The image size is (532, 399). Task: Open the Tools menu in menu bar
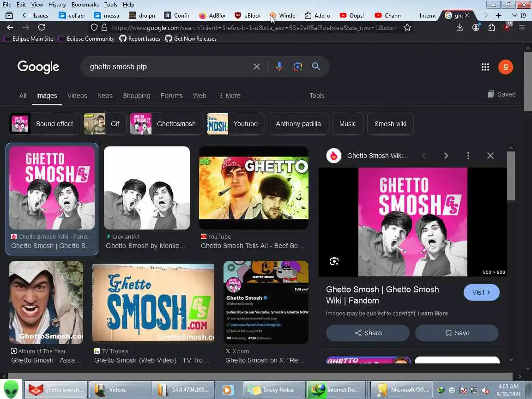tap(111, 5)
